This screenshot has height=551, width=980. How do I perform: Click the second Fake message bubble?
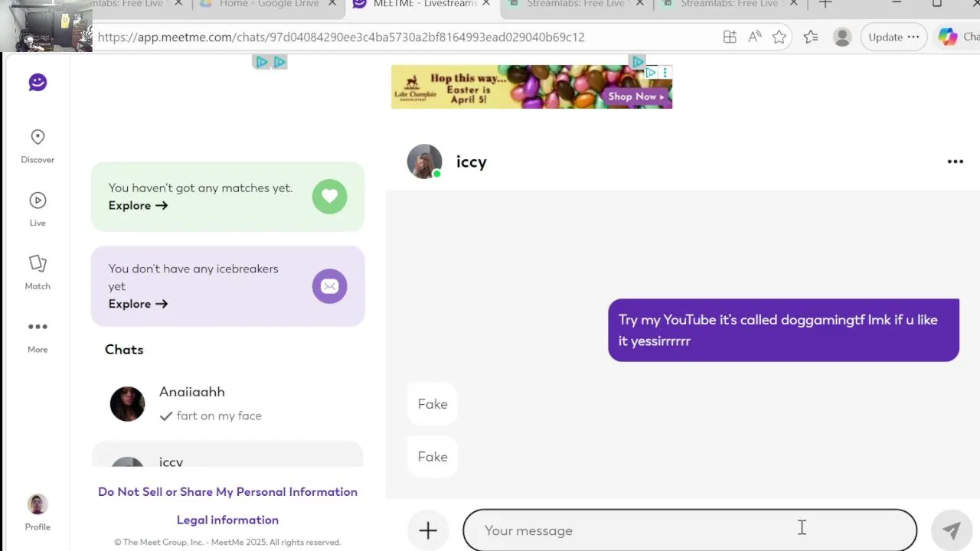click(433, 457)
